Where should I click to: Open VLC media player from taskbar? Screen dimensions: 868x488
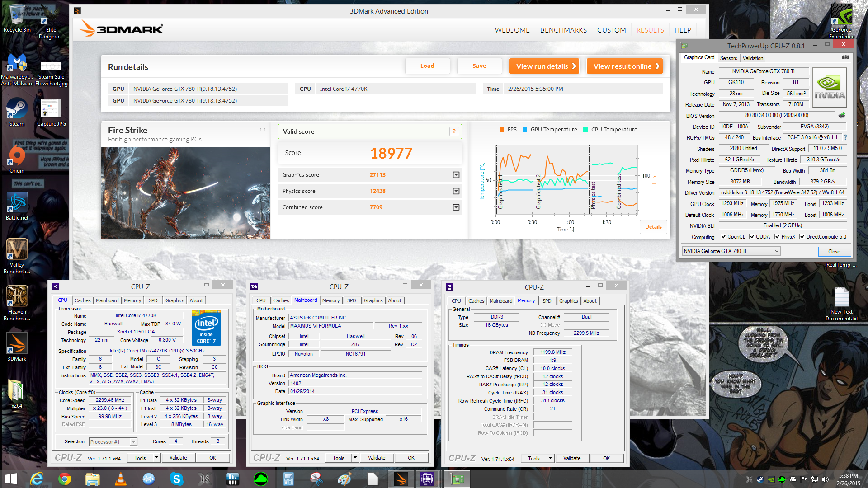tap(121, 479)
